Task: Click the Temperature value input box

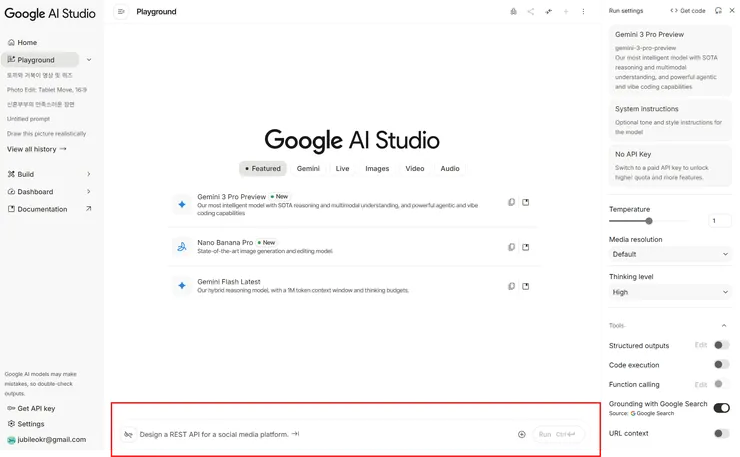Action: click(719, 220)
